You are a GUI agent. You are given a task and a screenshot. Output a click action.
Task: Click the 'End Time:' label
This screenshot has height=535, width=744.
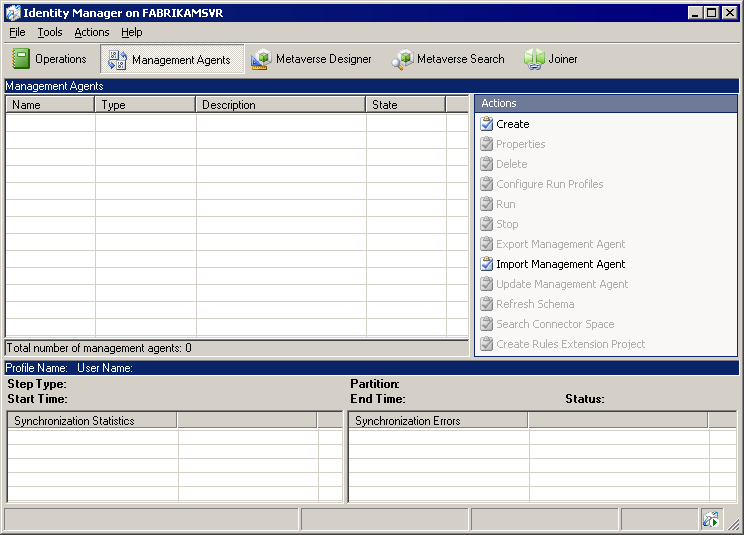[378, 399]
